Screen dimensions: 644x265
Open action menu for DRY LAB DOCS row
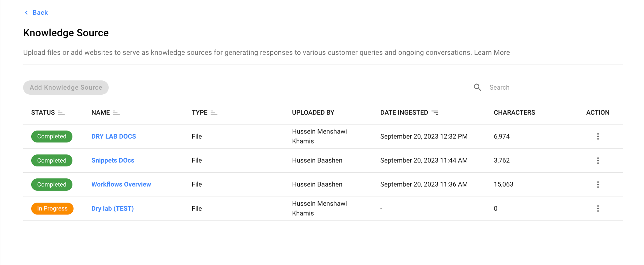(597, 136)
